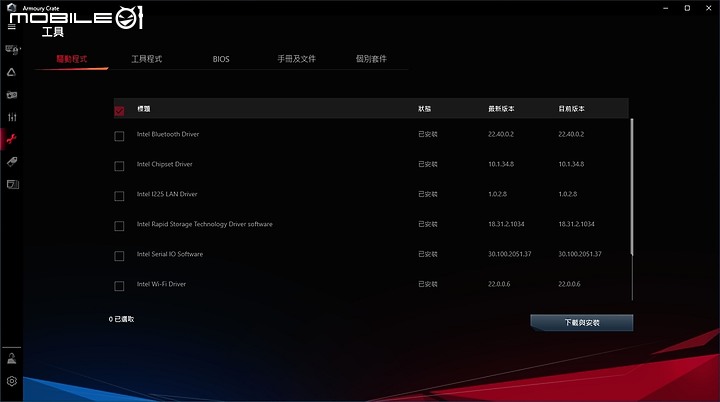Click latest version 22.40.0.2 for Bluetooth
Image resolution: width=720 pixels, height=402 pixels.
tap(501, 134)
